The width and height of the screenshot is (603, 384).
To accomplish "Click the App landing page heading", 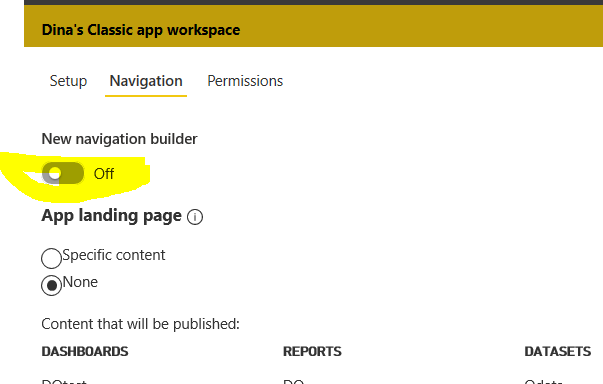I will tap(112, 216).
